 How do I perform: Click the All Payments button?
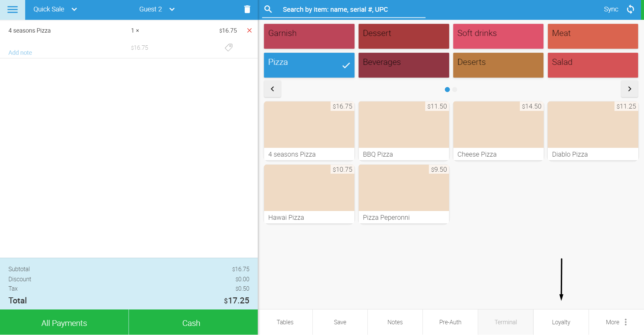pos(64,323)
